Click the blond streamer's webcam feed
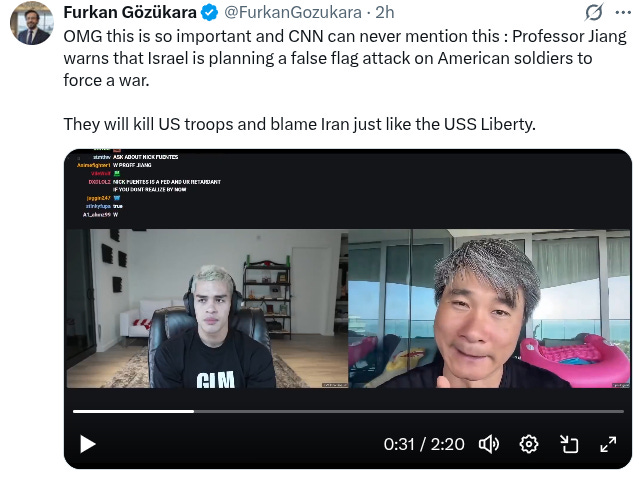The image size is (643, 478). click(207, 308)
